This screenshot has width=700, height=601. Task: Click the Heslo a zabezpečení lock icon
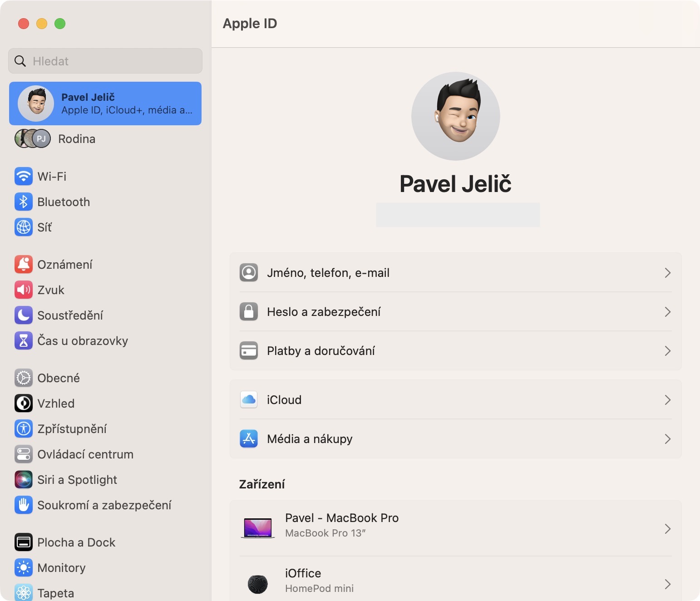tap(249, 311)
